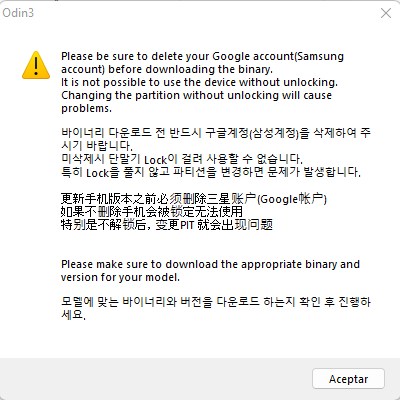This screenshot has height=400, width=400.
Task: Click the Korean line starting '모델에 맞는'
Action: tap(216, 302)
